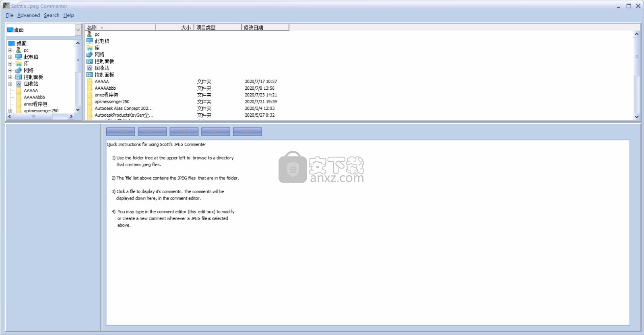Expand the apkmessenger250 node in folder tree
Image resolution: width=644 pixels, height=335 pixels.
pyautogui.click(x=10, y=111)
